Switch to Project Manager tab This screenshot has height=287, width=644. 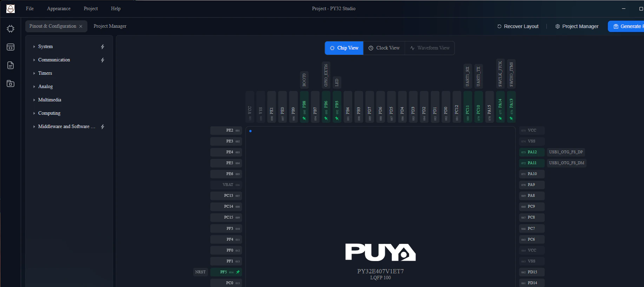click(x=110, y=26)
